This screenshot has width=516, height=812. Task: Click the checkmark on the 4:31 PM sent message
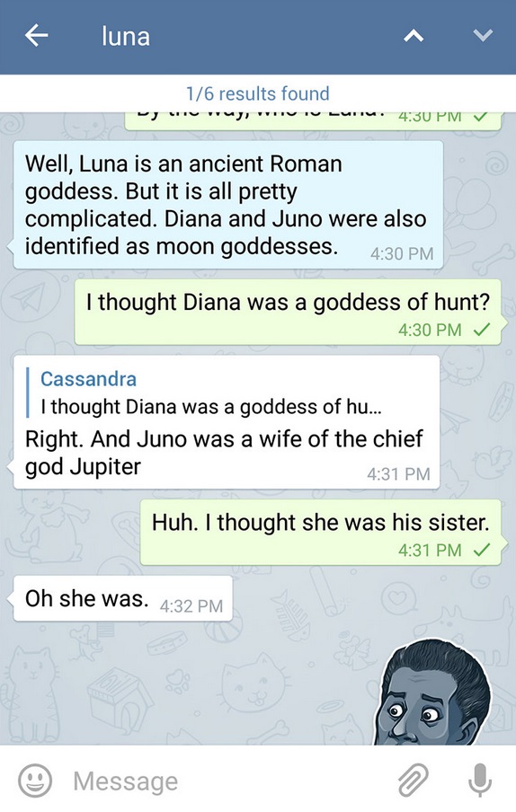482,550
